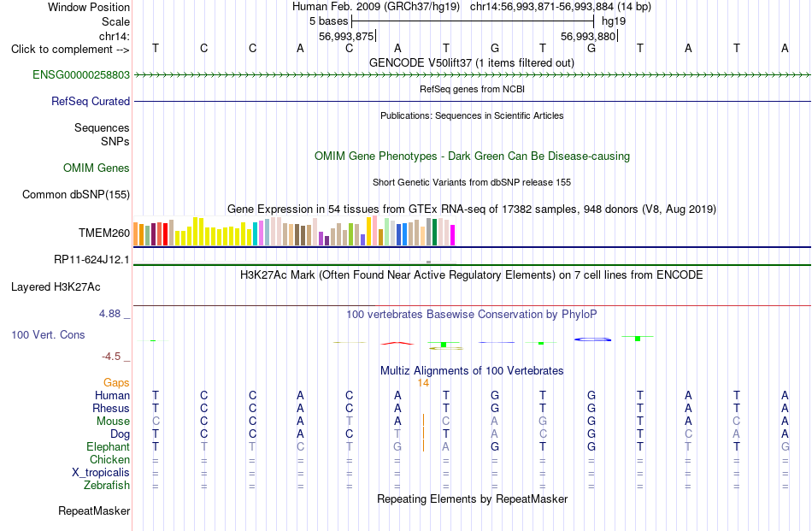The width and height of the screenshot is (812, 531).
Task: Open TMEM260 GTEx expression label
Action: [104, 233]
